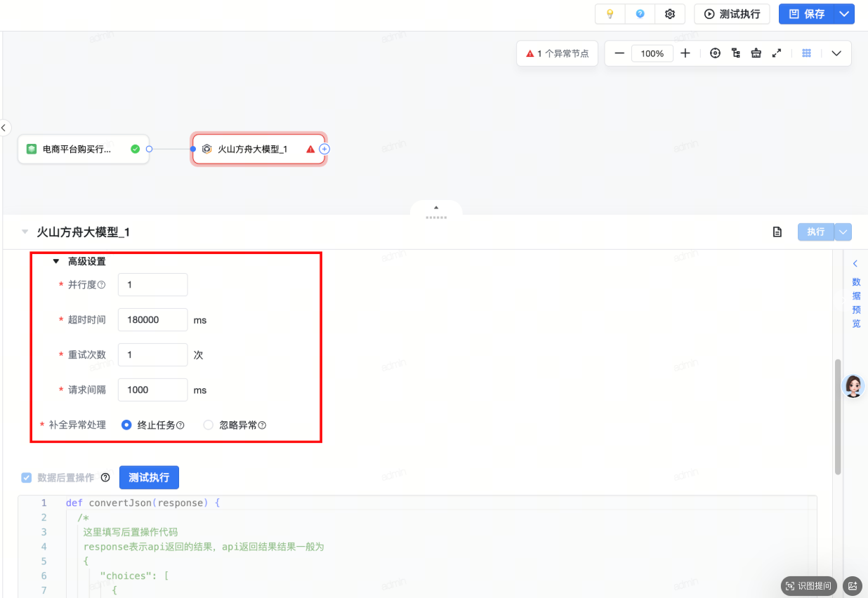
Task: Expand the canvas toolbar chevron
Action: pos(836,53)
